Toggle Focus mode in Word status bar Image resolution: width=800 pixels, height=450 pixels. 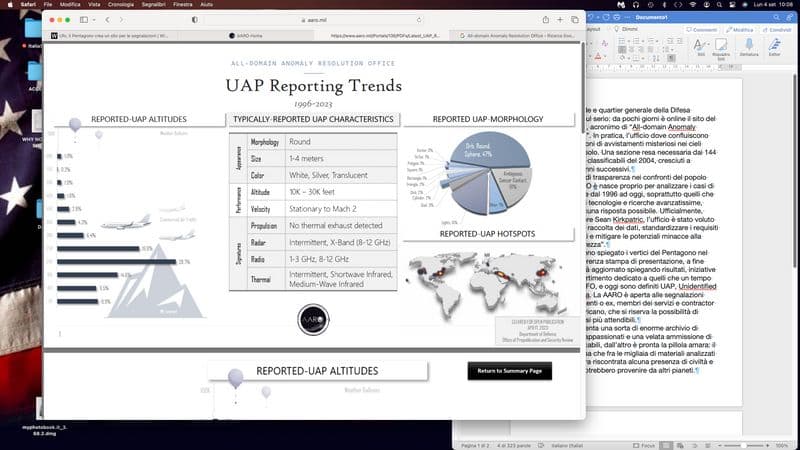point(640,444)
